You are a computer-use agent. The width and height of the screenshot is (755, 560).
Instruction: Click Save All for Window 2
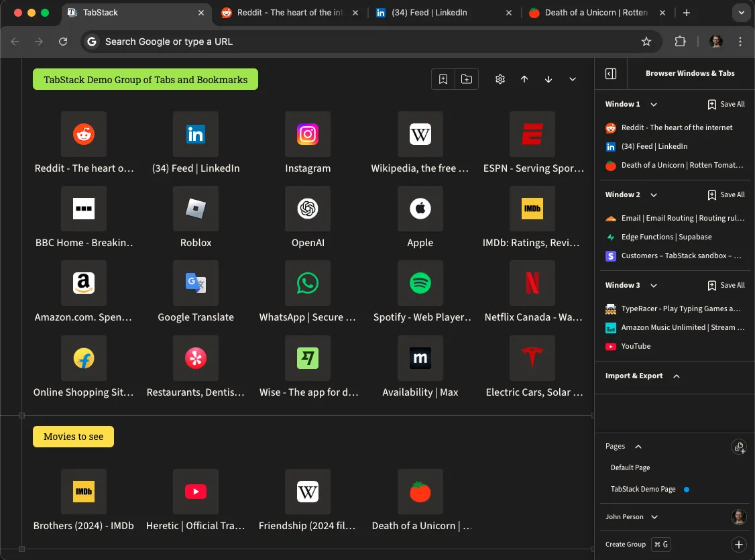point(726,195)
